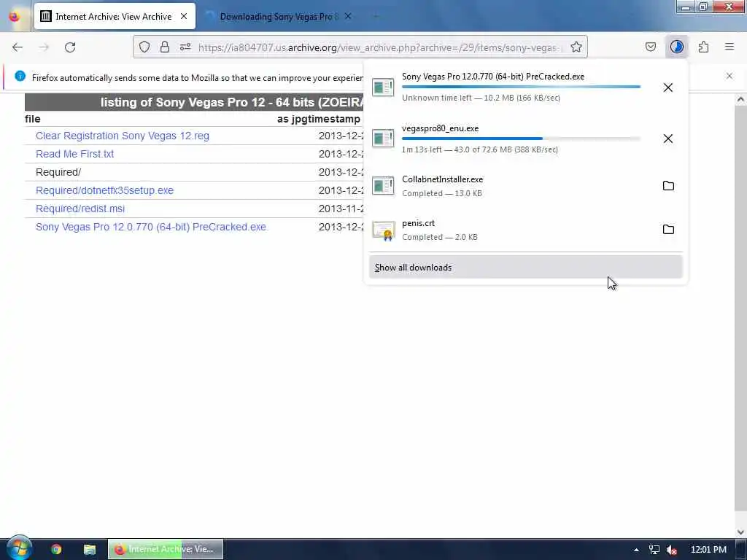The width and height of the screenshot is (747, 560).
Task: Click CollabnetInstaller.exe download entry name
Action: pos(443,179)
